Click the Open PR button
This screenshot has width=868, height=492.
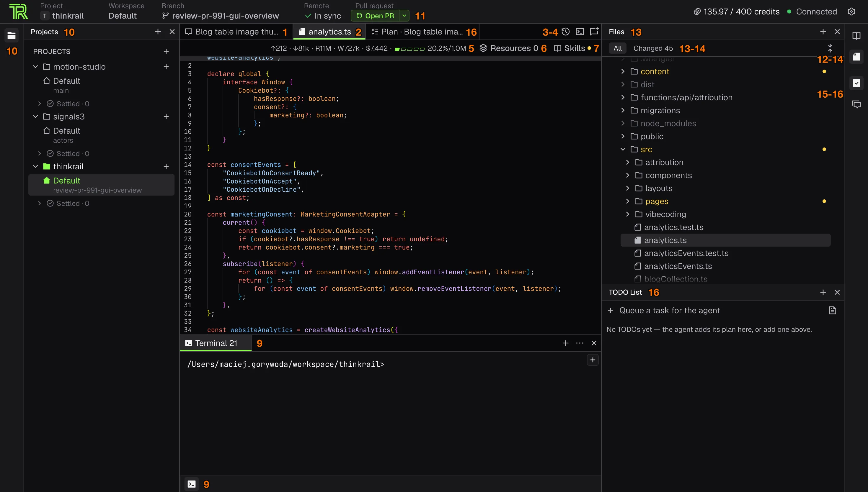[x=375, y=16]
